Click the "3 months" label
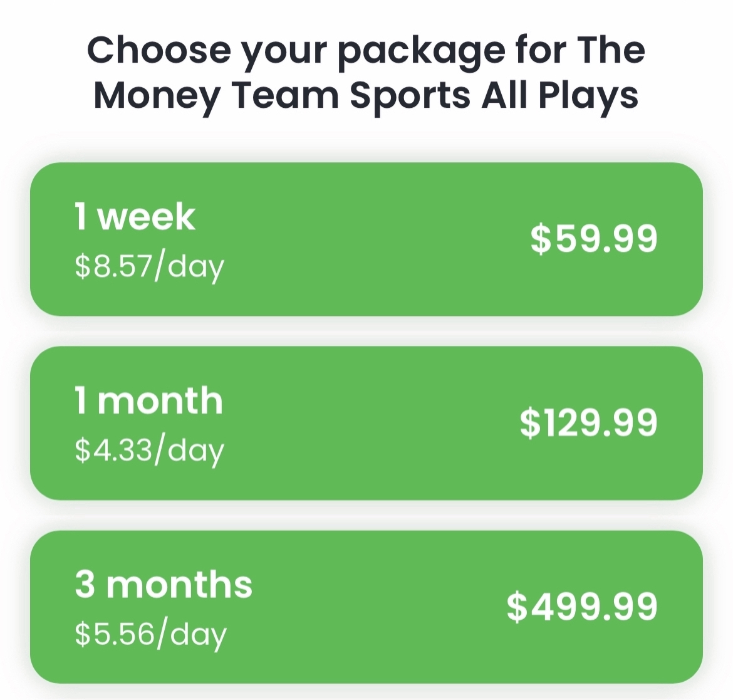This screenshot has height=700, width=733. click(x=164, y=584)
